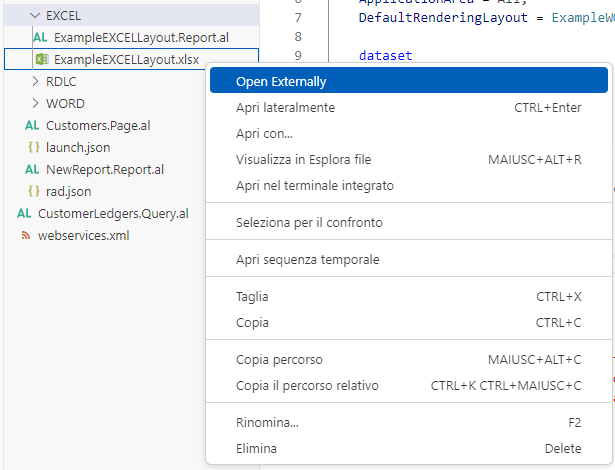Select Apri nel terminale integrato
615x470 pixels.
409,186
